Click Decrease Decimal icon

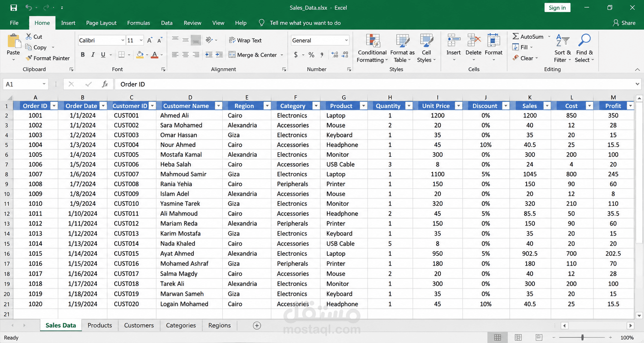tap(345, 55)
